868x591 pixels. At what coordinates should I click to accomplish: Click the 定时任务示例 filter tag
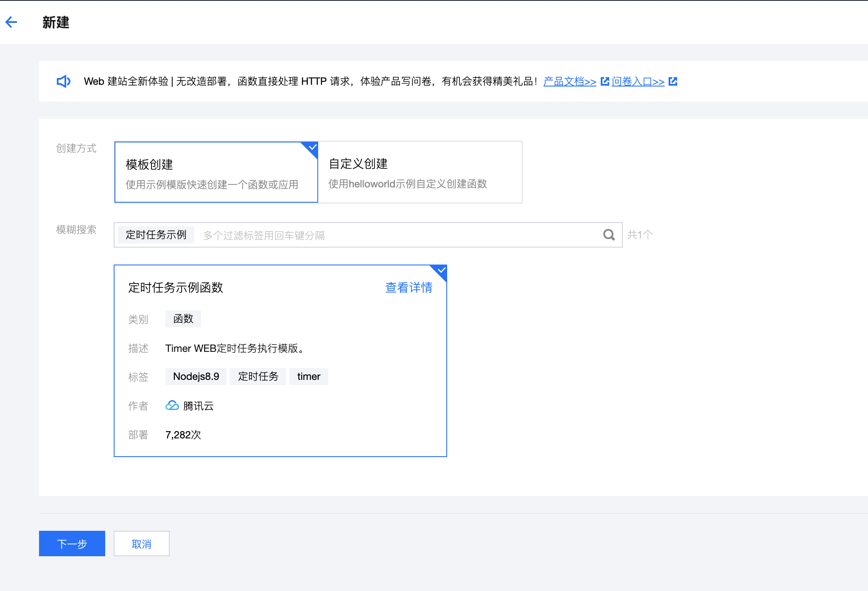(156, 235)
